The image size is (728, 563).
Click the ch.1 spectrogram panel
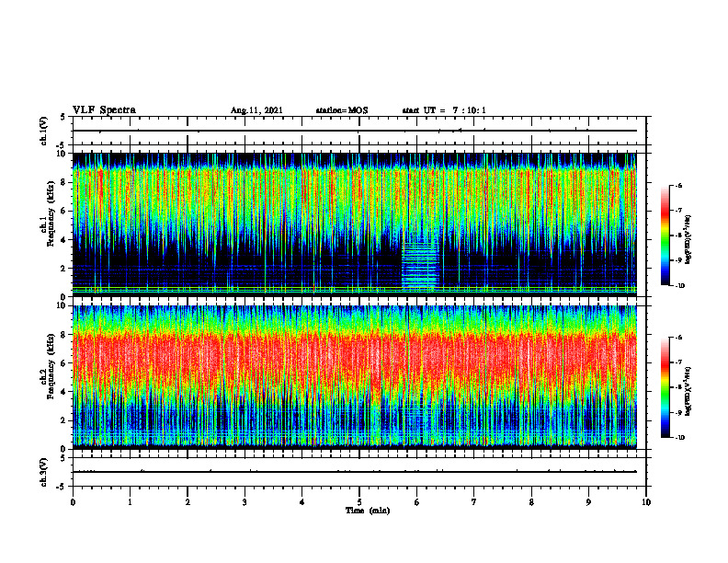click(x=354, y=224)
